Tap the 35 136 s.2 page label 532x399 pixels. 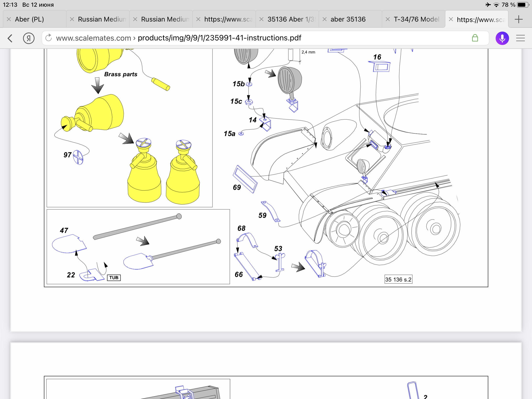pos(398,279)
